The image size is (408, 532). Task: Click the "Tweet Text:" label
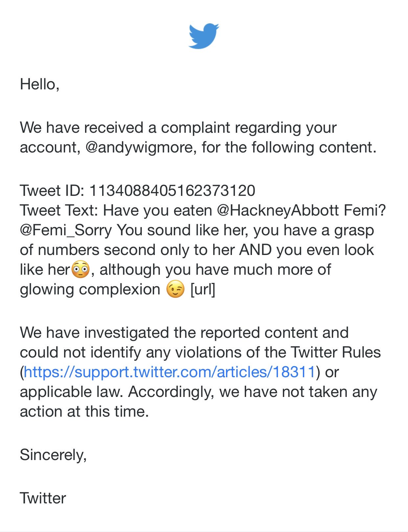tap(59, 210)
